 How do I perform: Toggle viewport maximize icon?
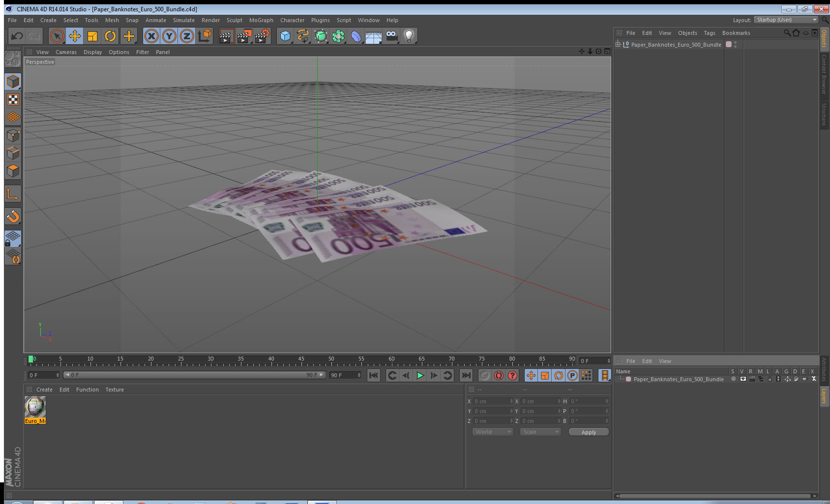tap(607, 52)
